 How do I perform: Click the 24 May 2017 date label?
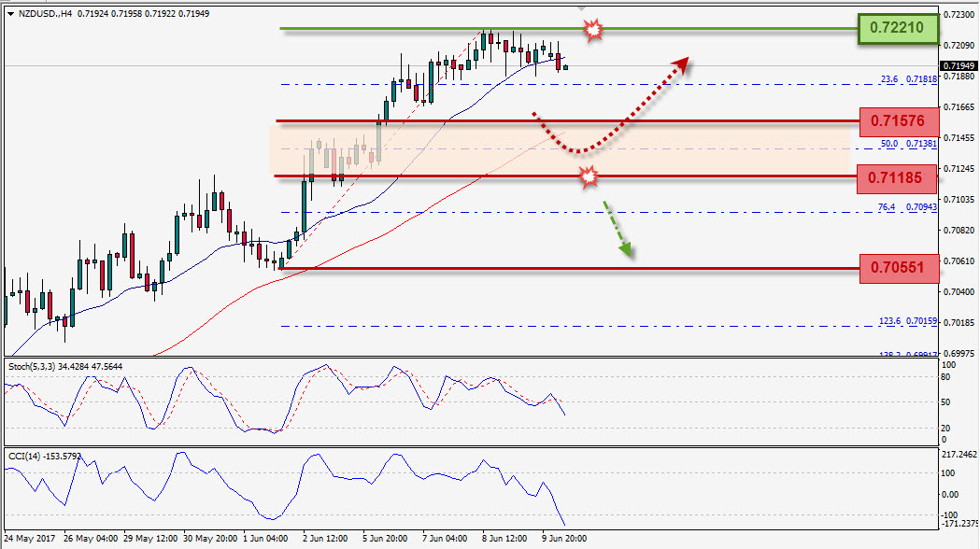pos(30,539)
